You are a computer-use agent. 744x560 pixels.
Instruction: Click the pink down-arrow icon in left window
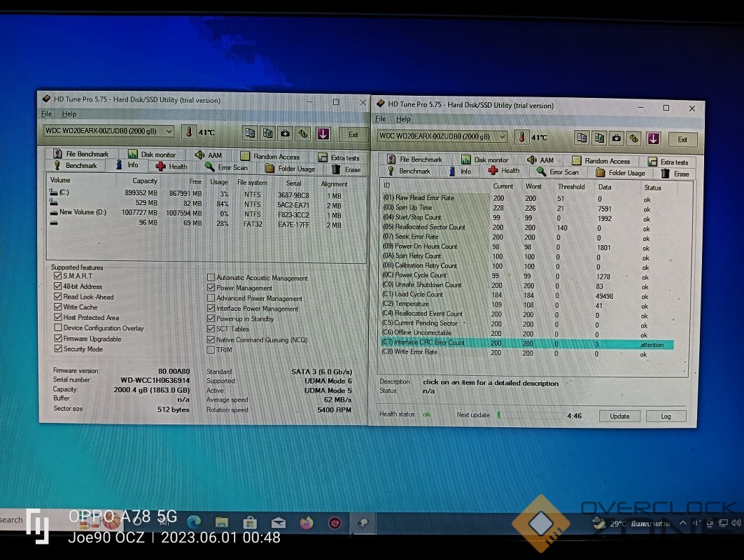(x=323, y=134)
